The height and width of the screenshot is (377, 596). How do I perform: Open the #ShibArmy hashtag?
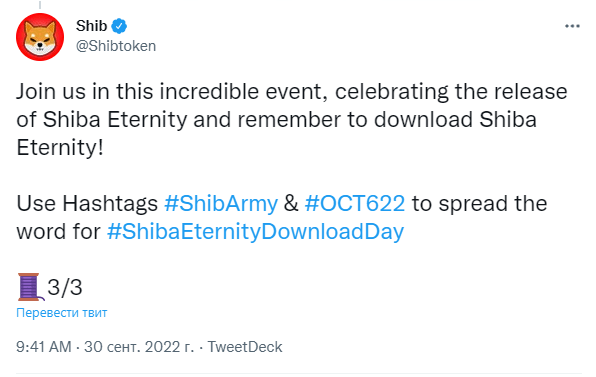coord(221,203)
